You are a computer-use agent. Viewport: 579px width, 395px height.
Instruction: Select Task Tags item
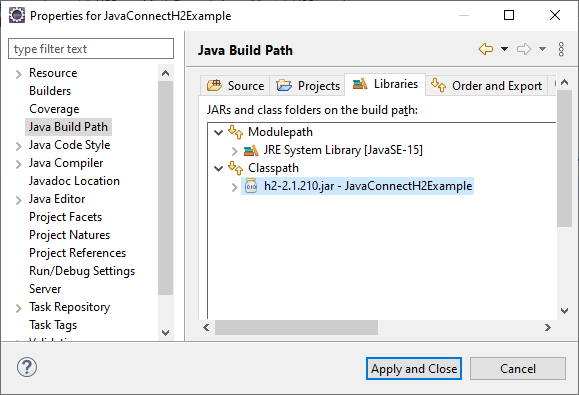pyautogui.click(x=53, y=325)
